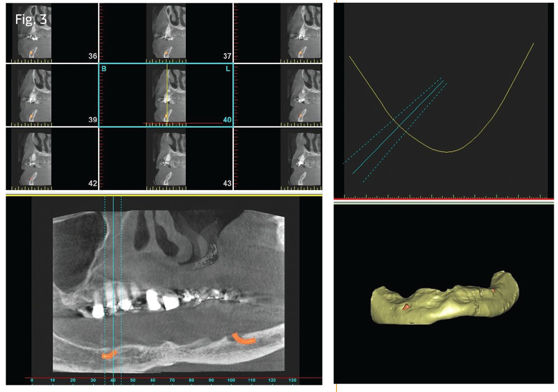Screen dimensions: 558x392
Task: Click the 70 mark on panoramic ruler
Action: (x=171, y=381)
